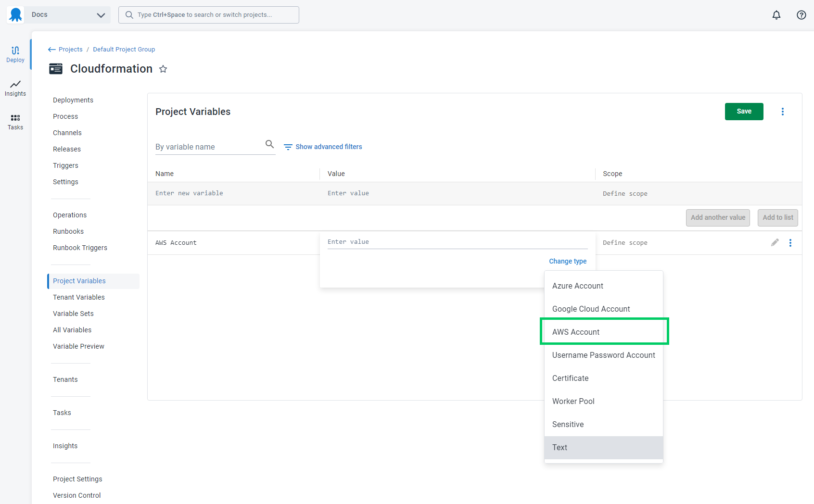Viewport: 814px width, 504px height.
Task: Open Tasks in project menu
Action: [62, 413]
